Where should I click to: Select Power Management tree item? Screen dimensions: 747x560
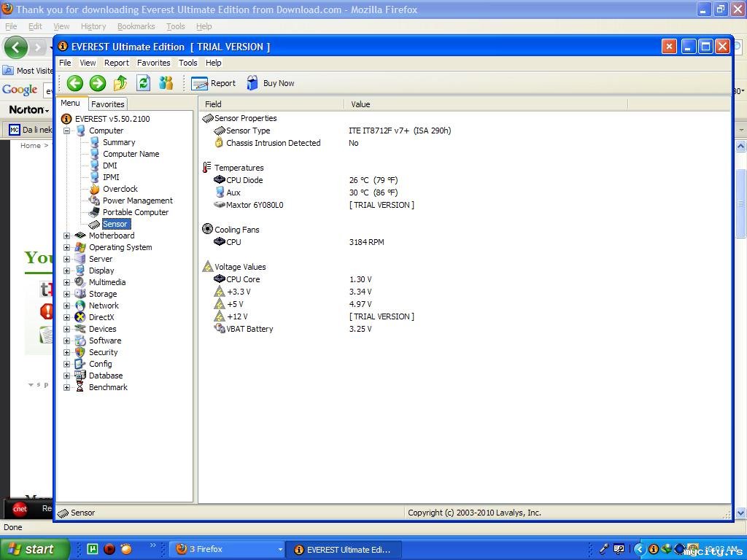click(137, 201)
